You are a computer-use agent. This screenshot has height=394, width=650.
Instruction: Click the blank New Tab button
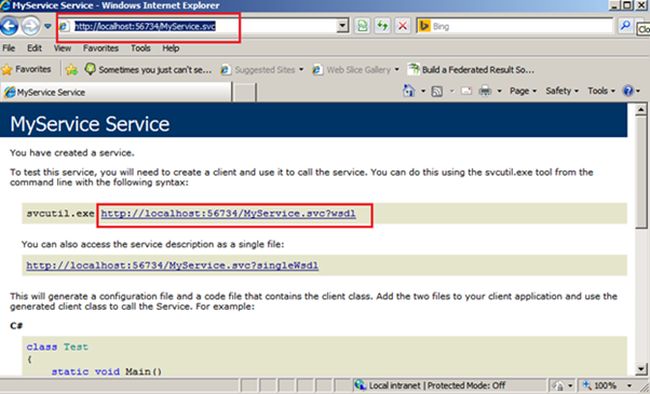coord(245,92)
